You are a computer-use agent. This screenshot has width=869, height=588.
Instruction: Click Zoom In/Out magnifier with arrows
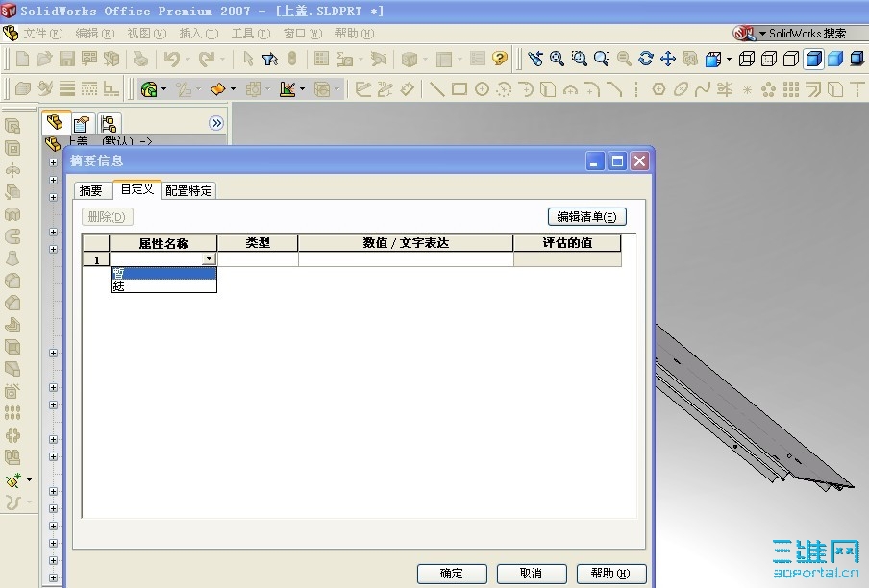[x=602, y=59]
